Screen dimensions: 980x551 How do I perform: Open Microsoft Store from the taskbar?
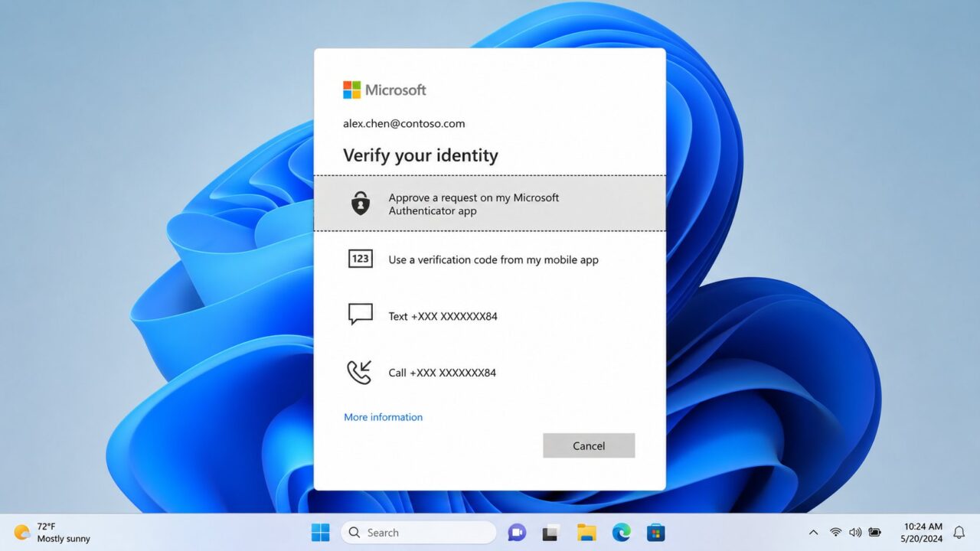click(x=655, y=533)
